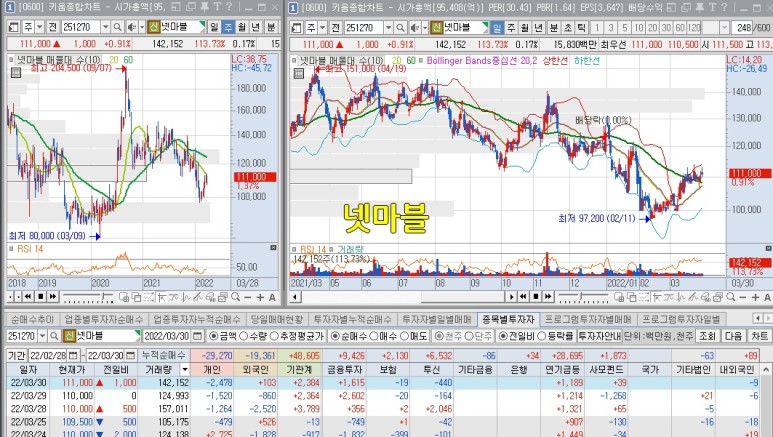Screen dimensions: 773x437
Task: Expand speaker dropdown arrow in left chart
Action: coord(142,27)
